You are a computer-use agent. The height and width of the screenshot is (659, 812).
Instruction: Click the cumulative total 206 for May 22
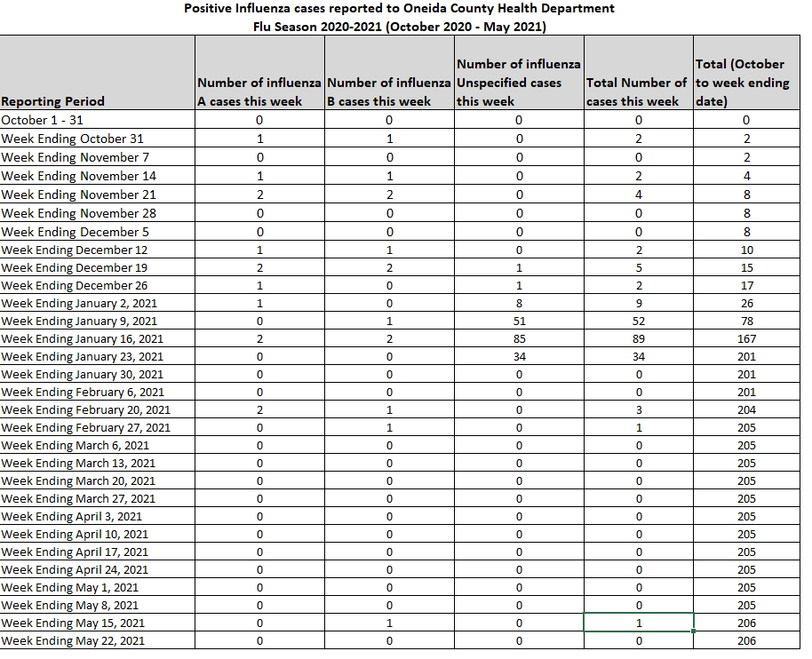pos(747,641)
